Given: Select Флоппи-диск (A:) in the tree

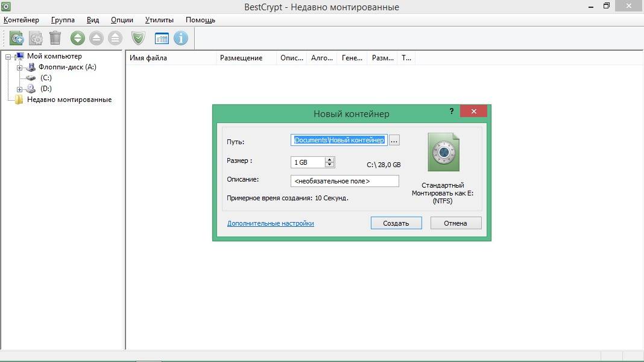Looking at the screenshot, I should point(68,67).
